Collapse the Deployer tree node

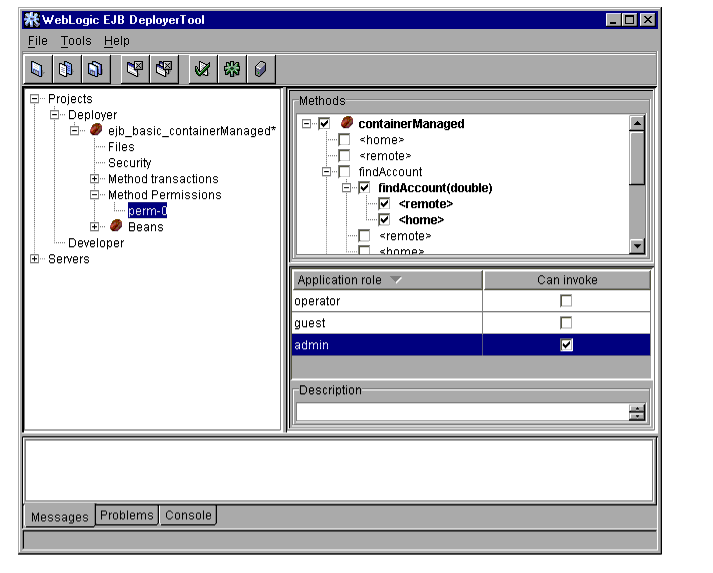[54, 115]
